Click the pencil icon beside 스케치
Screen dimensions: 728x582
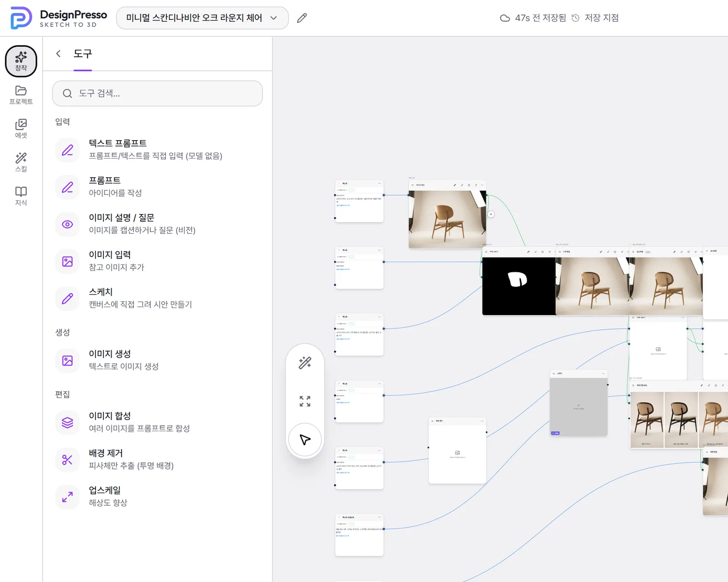pyautogui.click(x=67, y=299)
